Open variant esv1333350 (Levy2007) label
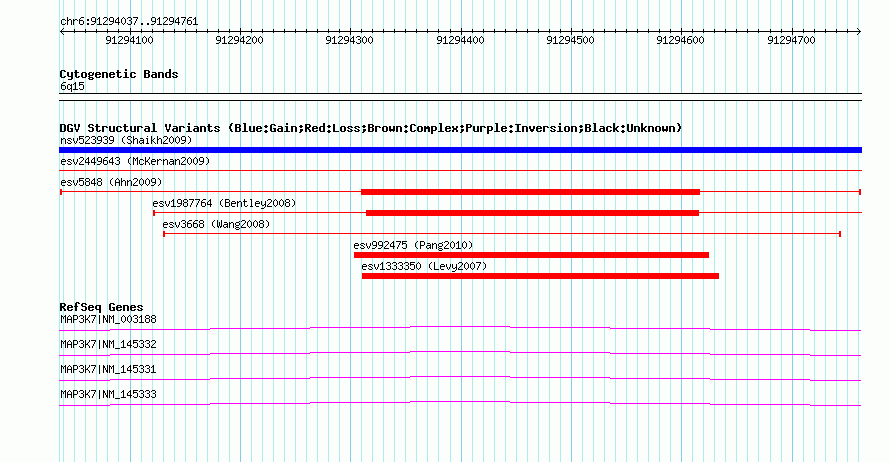 pos(424,266)
